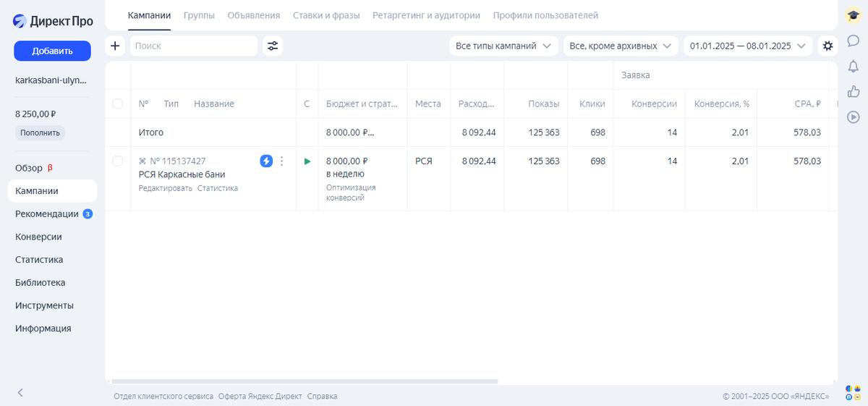Click the thumbs-up feedback icon

pos(853,91)
